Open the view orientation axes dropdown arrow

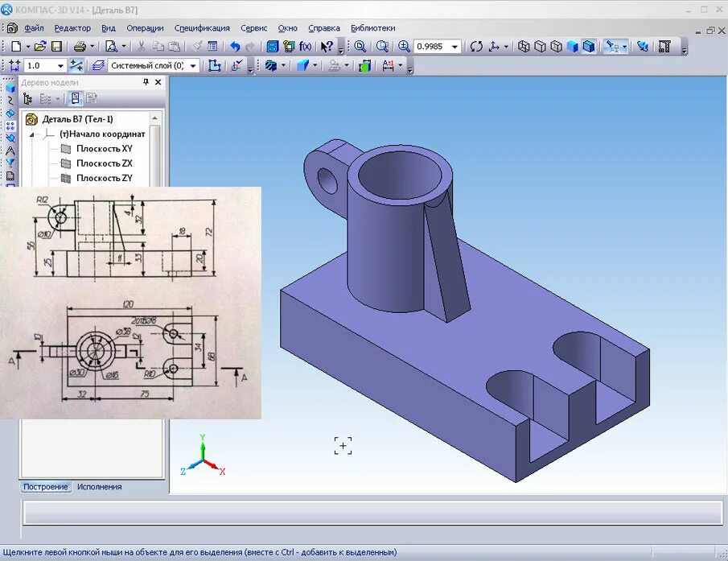tap(506, 47)
